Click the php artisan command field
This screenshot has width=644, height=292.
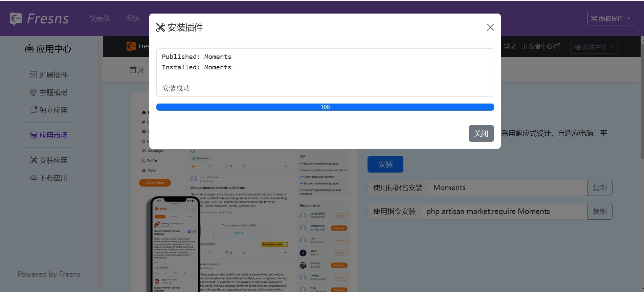(504, 211)
